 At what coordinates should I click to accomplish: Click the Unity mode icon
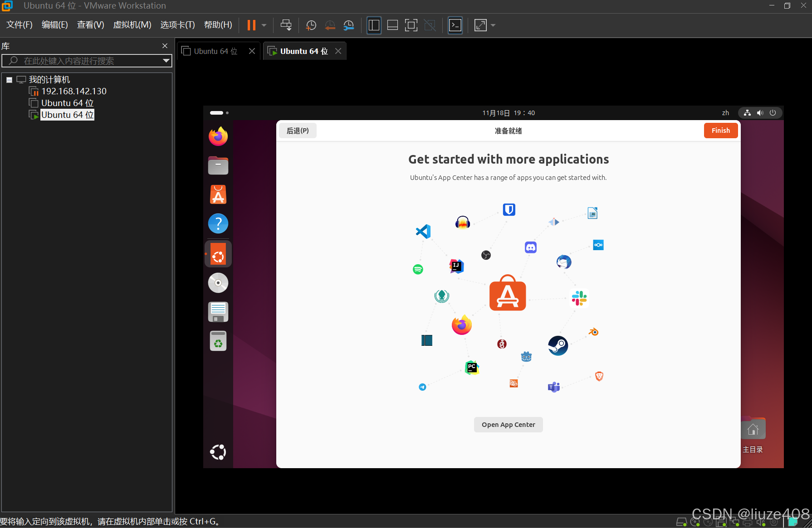(x=430, y=25)
